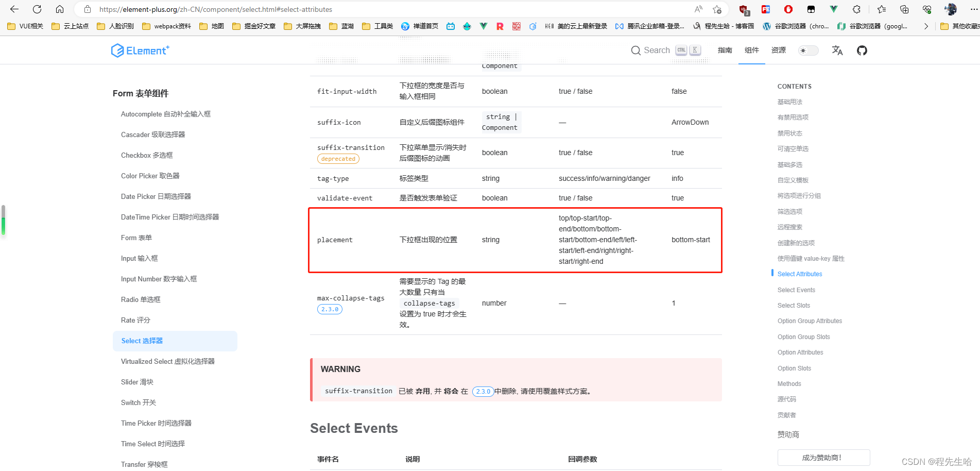Click the 成为赞助商! button
Image resolution: width=980 pixels, height=471 pixels.
pyautogui.click(x=823, y=458)
